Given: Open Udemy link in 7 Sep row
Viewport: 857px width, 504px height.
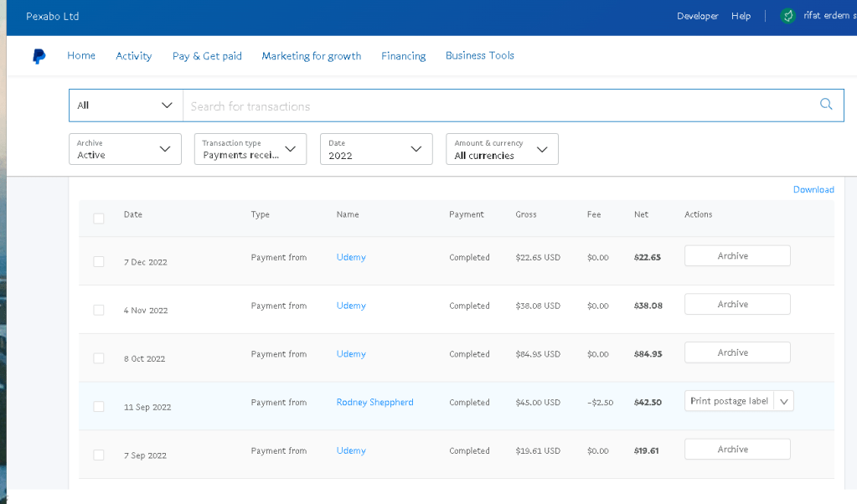Looking at the screenshot, I should 351,450.
